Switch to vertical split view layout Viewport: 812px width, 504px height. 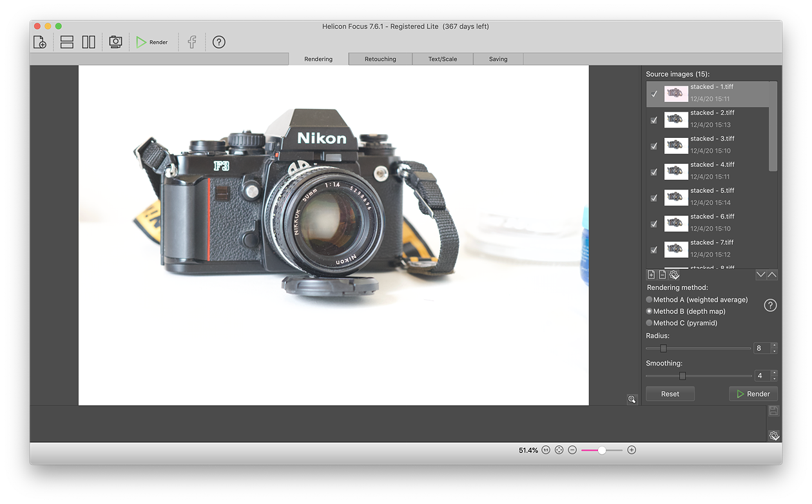click(x=88, y=43)
